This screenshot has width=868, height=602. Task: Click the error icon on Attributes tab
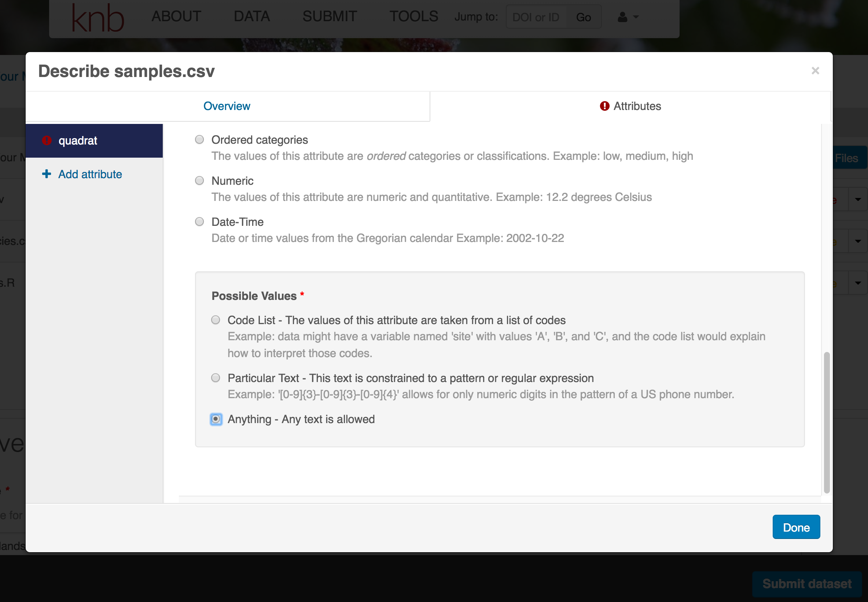(x=604, y=106)
